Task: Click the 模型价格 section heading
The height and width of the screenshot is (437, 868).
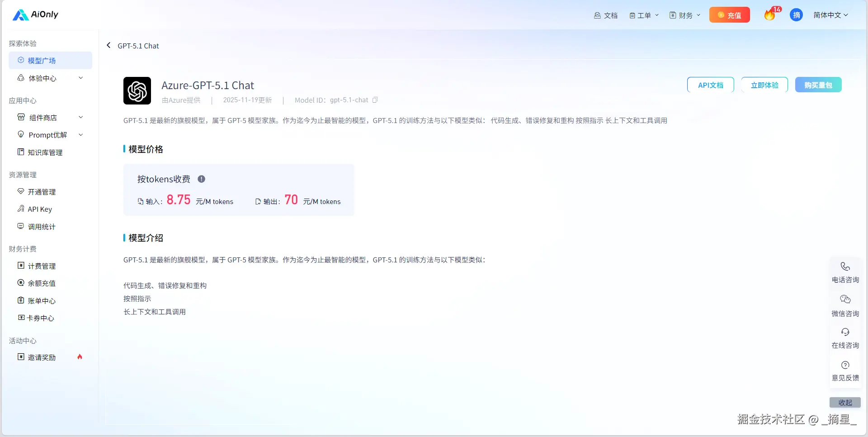Action: 146,149
